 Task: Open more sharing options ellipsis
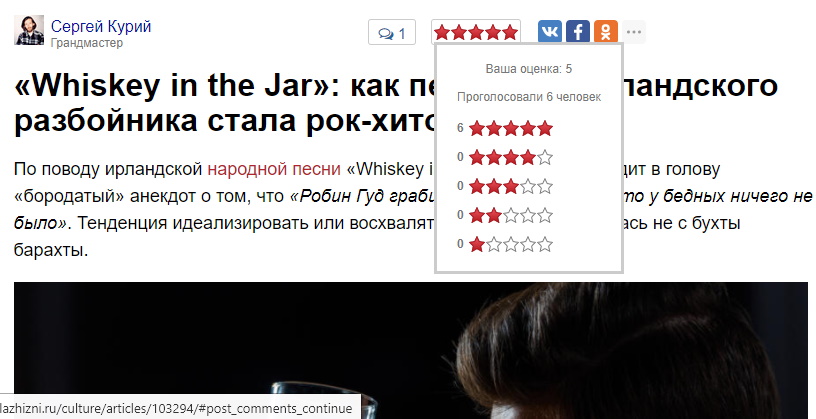[x=634, y=32]
